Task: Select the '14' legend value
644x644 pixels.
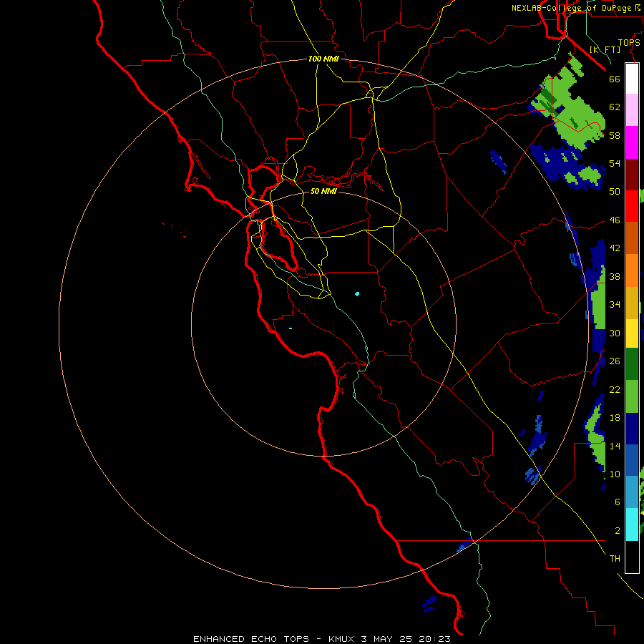Action: pos(615,446)
